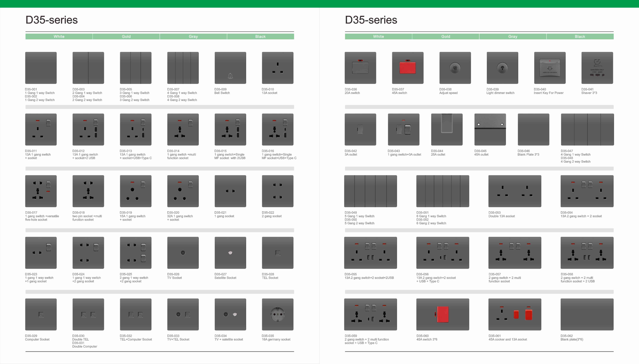Open the D35-029 Computer Socket image
This screenshot has width=639, height=364.
pos(41,314)
